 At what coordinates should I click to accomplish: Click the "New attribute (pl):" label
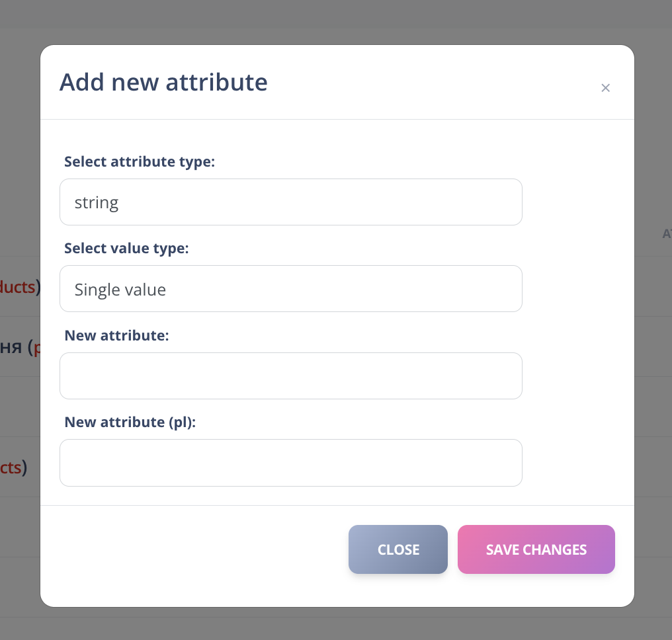[x=130, y=422]
